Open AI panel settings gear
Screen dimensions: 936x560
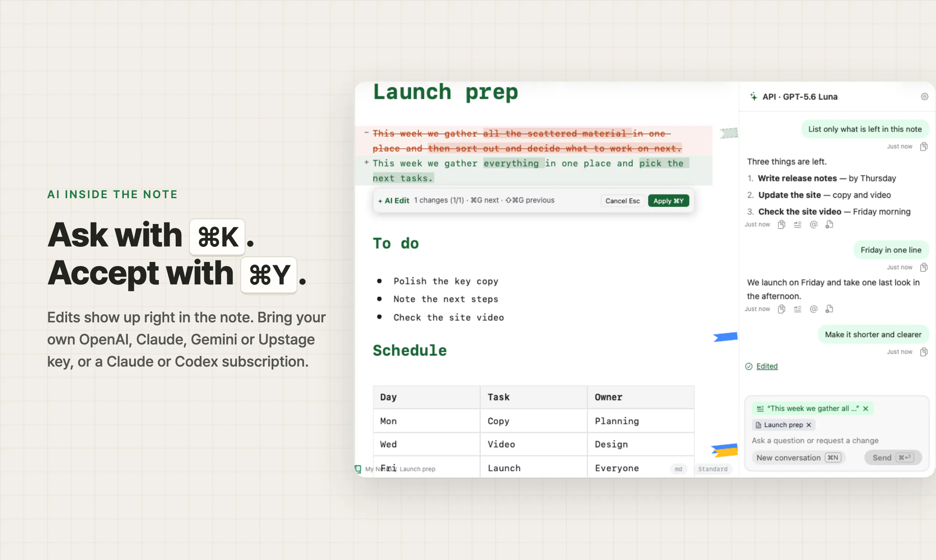tap(924, 97)
